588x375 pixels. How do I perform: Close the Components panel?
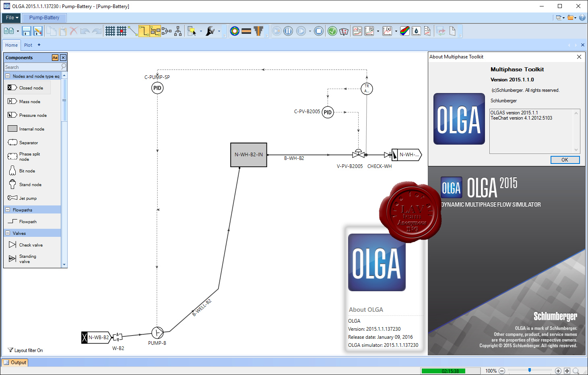63,58
